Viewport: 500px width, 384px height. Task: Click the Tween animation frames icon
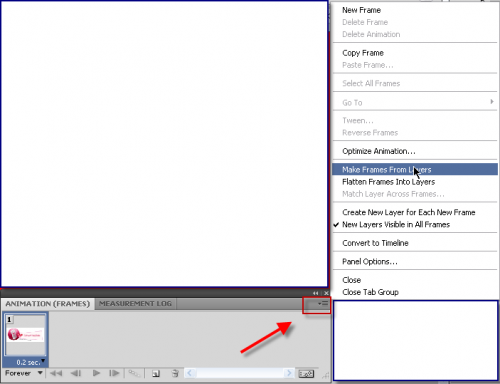point(134,373)
